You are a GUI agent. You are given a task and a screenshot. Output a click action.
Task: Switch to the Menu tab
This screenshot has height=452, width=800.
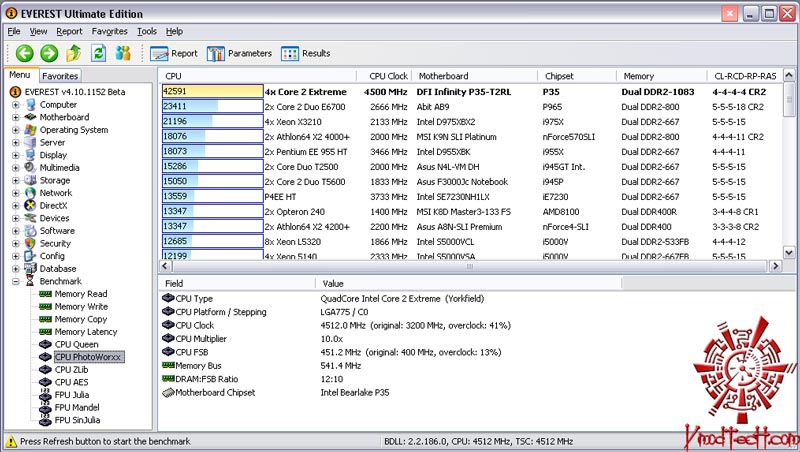coord(20,75)
